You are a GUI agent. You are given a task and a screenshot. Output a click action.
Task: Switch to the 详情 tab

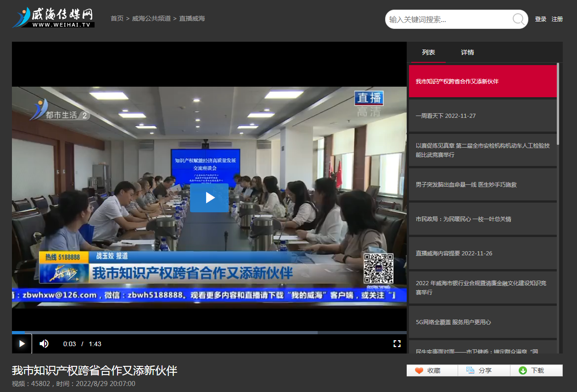tap(467, 52)
